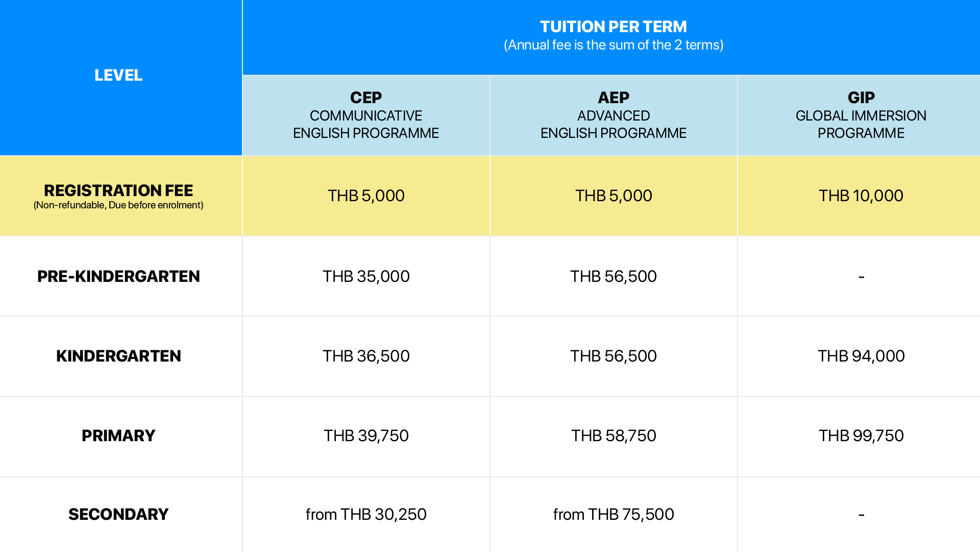Click the PRIMARY row label
This screenshot has width=980, height=552.
pyautogui.click(x=118, y=436)
